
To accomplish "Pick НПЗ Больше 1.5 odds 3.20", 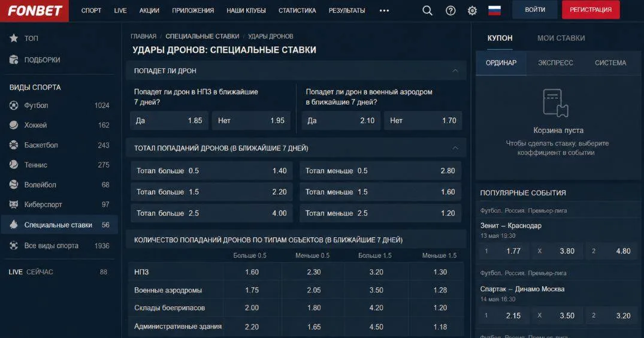I will [x=376, y=272].
